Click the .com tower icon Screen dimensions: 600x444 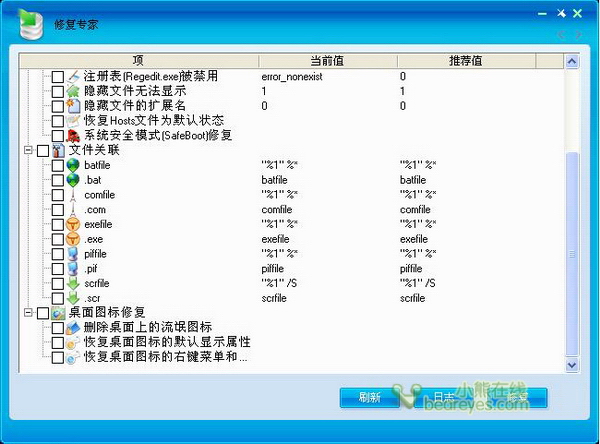click(x=73, y=210)
